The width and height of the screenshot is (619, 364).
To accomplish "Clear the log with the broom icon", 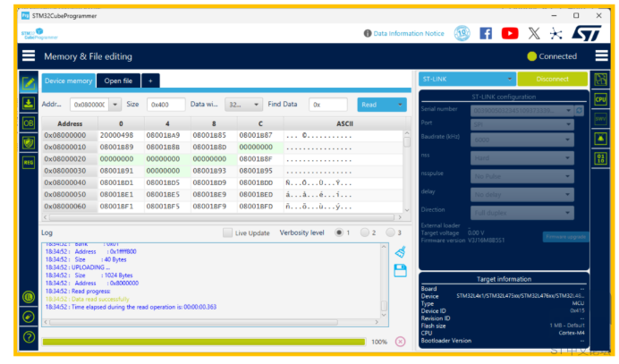I will (401, 251).
